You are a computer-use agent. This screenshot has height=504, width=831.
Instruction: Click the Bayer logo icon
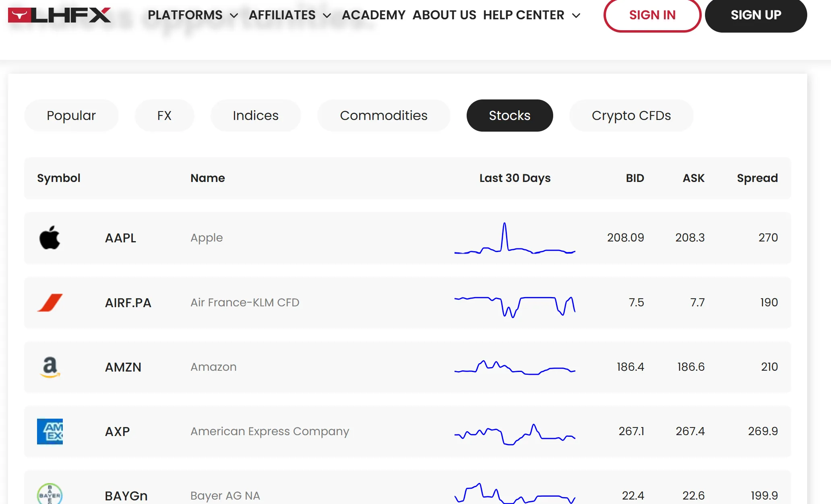pyautogui.click(x=50, y=494)
